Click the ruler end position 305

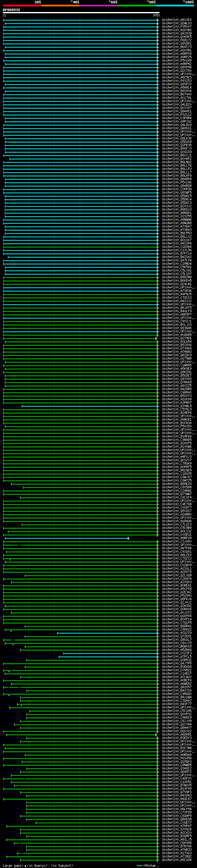click(155, 15)
